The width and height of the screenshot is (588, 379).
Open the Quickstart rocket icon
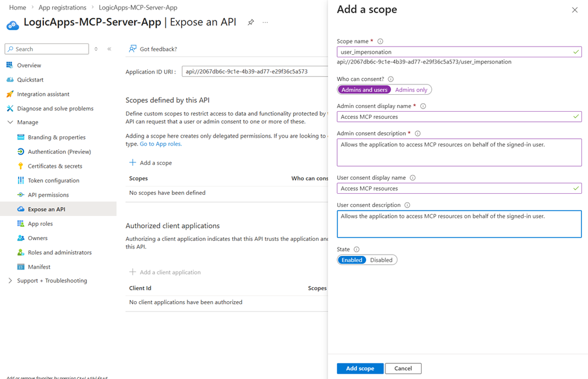[10, 80]
